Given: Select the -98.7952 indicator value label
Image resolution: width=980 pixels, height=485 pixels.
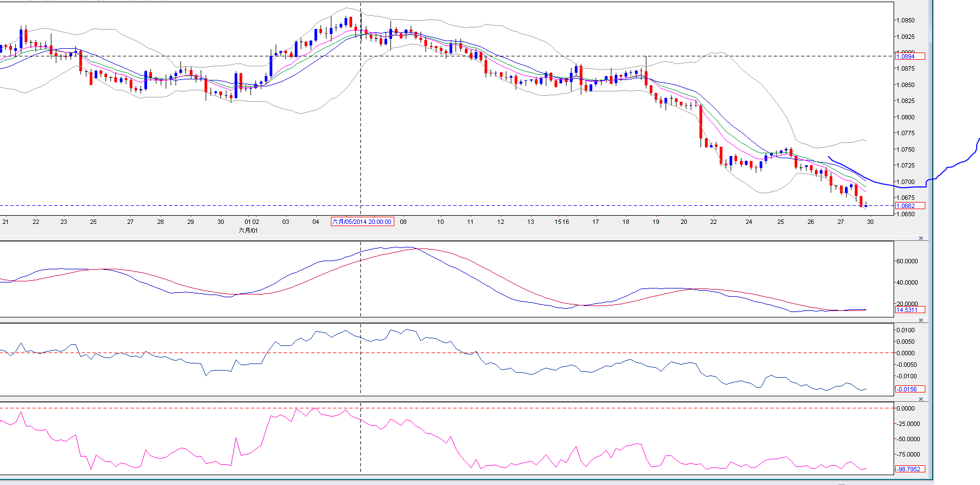Looking at the screenshot, I should point(909,469).
